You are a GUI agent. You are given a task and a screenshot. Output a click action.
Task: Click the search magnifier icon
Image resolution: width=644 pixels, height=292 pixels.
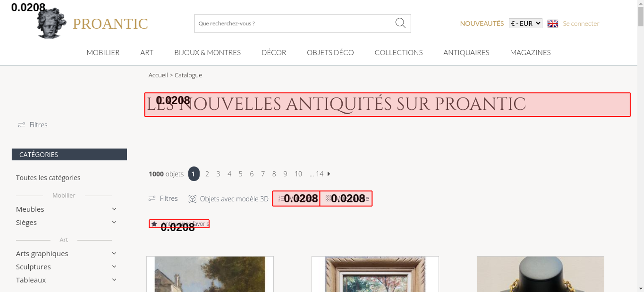tap(400, 23)
